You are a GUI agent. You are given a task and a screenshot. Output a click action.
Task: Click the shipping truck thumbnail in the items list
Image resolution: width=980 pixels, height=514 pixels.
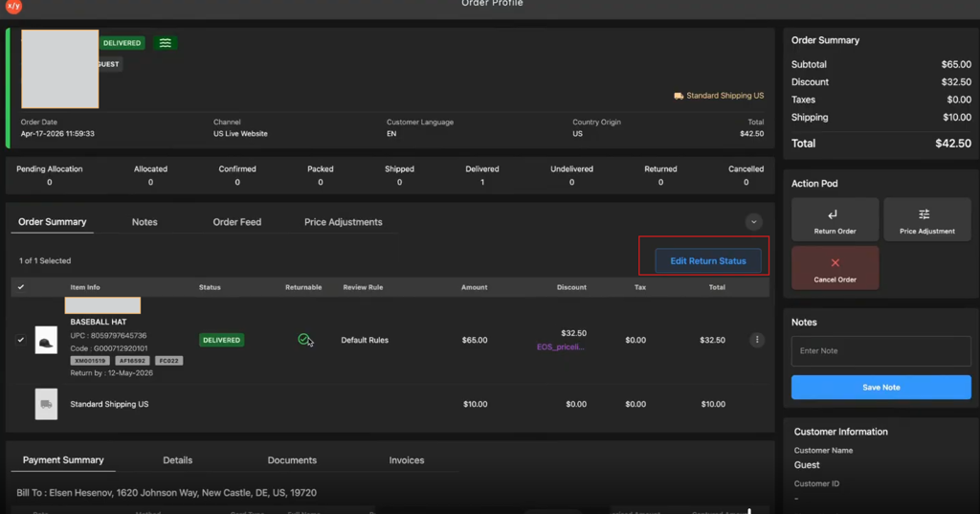click(46, 404)
